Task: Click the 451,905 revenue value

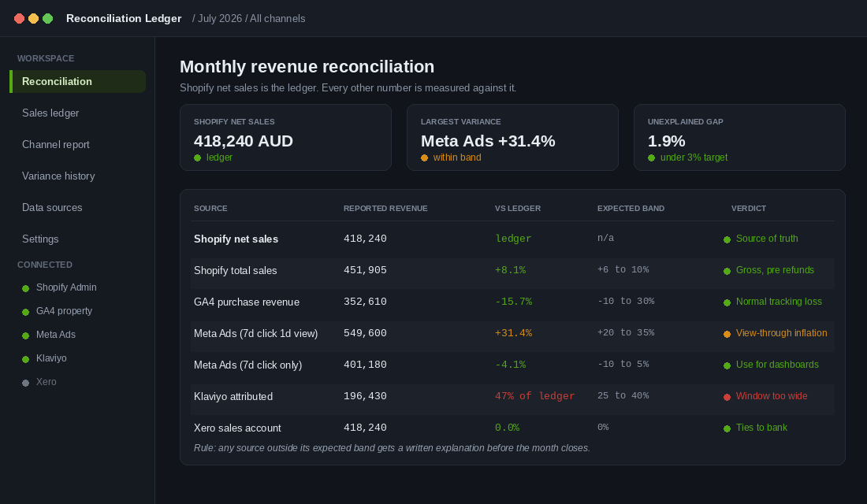Action: pos(365,270)
